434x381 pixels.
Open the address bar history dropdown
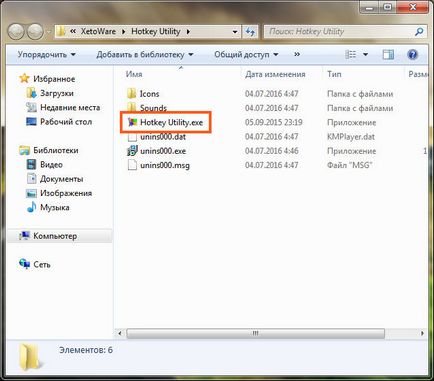click(235, 32)
